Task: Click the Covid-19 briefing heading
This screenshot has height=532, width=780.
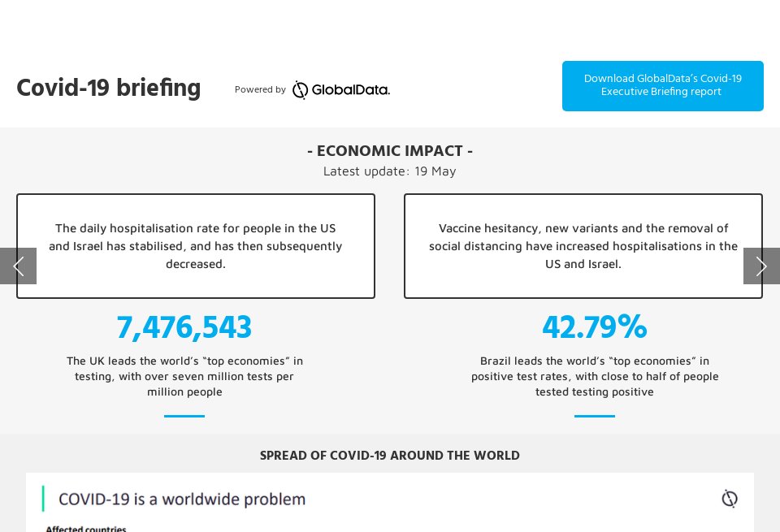Action: coord(109,88)
